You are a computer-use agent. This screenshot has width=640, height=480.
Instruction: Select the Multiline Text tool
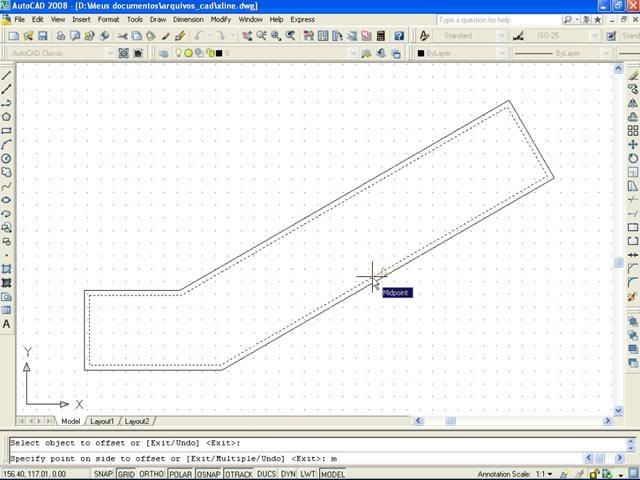click(x=6, y=324)
